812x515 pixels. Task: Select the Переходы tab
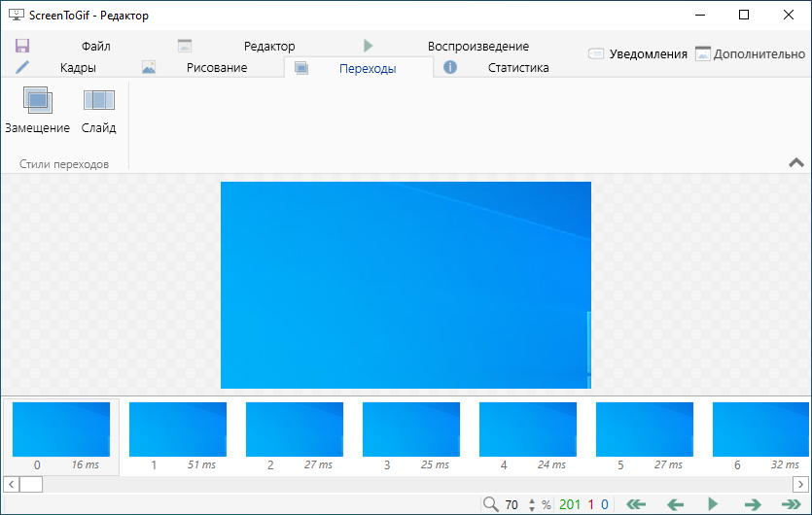tap(368, 68)
